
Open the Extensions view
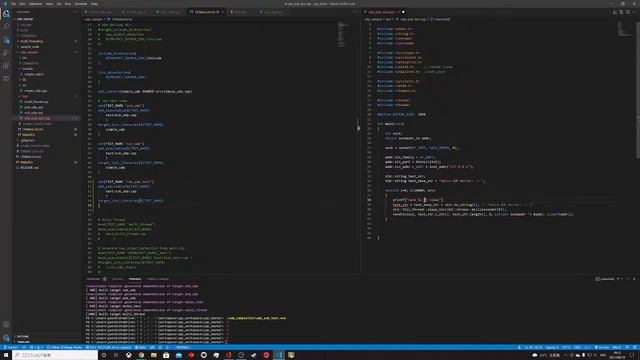click(x=6, y=66)
